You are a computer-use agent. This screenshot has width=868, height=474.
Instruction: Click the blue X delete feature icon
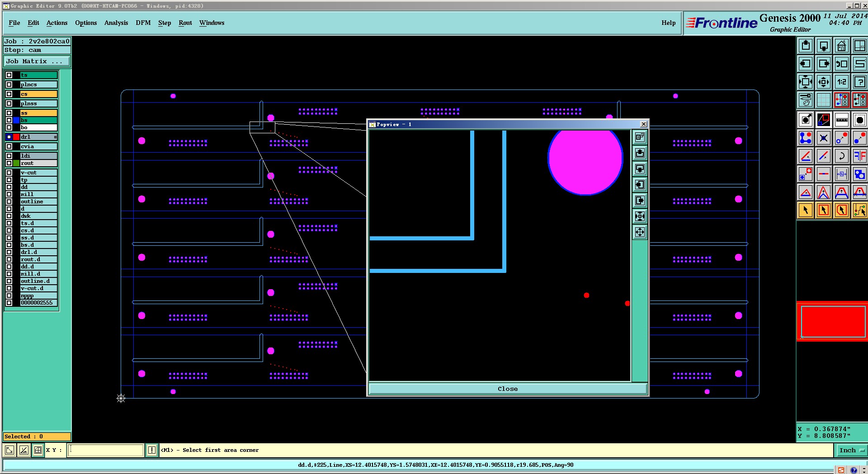(824, 138)
